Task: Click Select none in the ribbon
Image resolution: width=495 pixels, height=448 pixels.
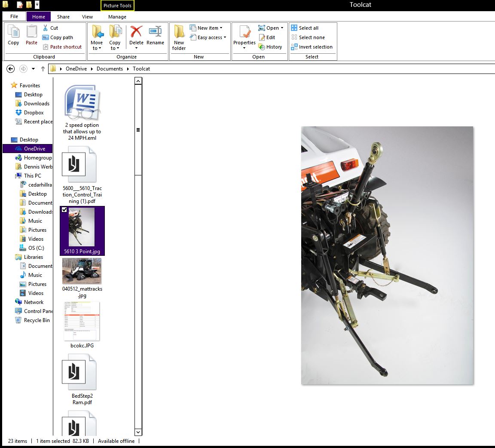Action: (308, 37)
